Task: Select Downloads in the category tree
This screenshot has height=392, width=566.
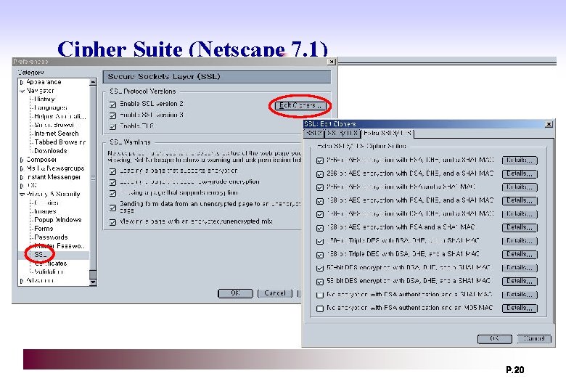Action: (51, 151)
